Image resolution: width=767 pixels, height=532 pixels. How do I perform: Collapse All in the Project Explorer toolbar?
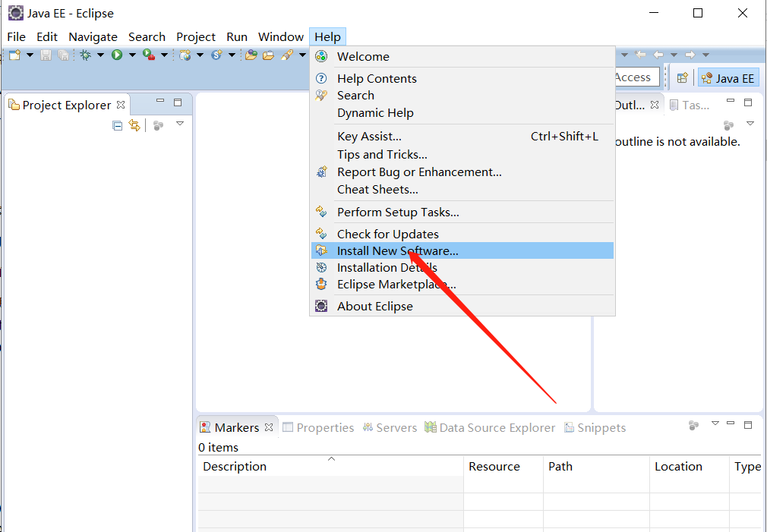click(x=117, y=125)
